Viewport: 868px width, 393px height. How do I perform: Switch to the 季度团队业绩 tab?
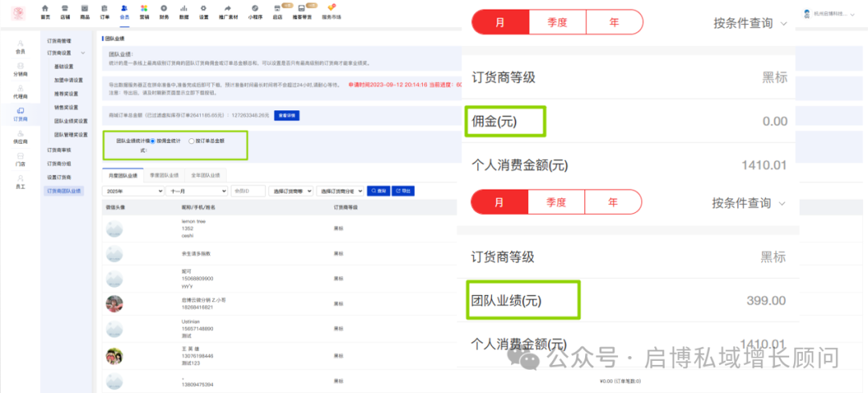[x=164, y=174]
